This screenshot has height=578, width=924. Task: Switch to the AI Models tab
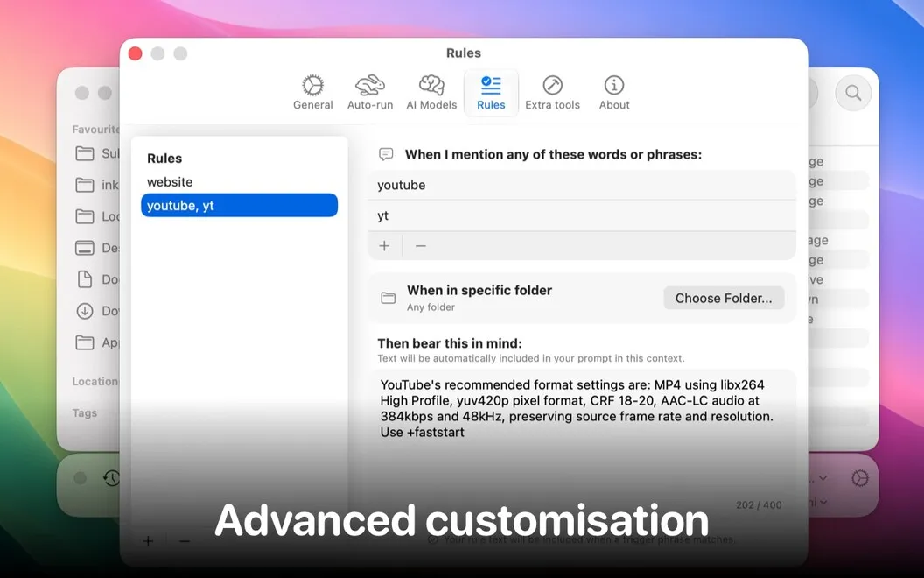[431, 93]
